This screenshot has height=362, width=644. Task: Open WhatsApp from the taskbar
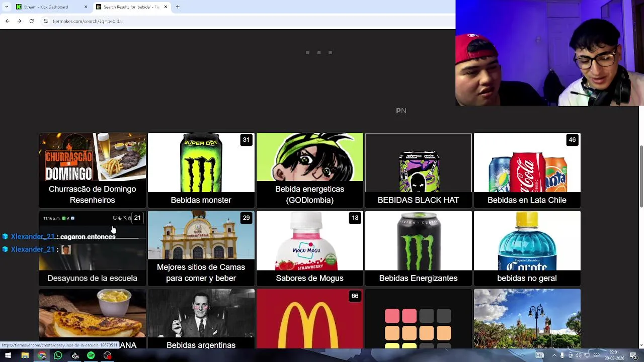(x=58, y=355)
